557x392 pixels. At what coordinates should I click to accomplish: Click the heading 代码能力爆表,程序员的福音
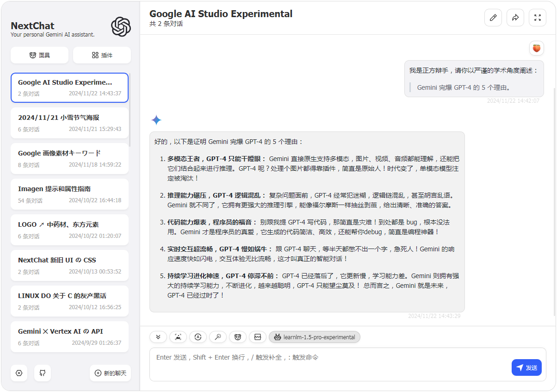[212, 222]
